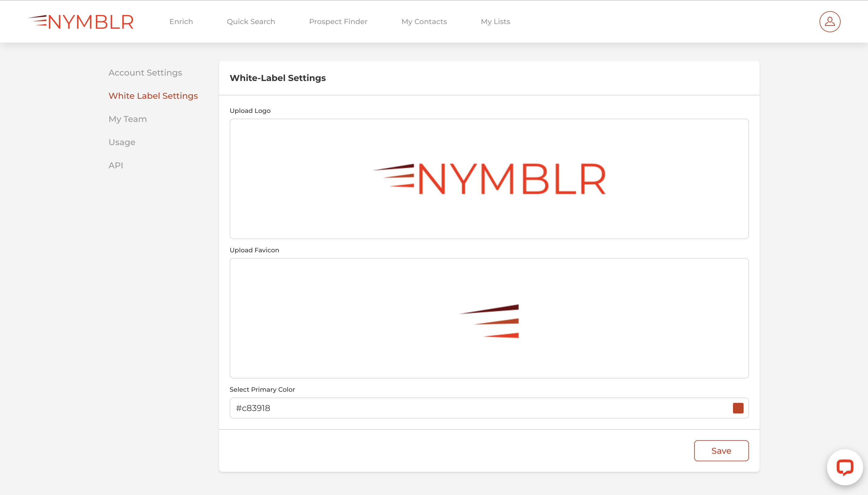Open My Lists navigation dropdown

pos(495,21)
